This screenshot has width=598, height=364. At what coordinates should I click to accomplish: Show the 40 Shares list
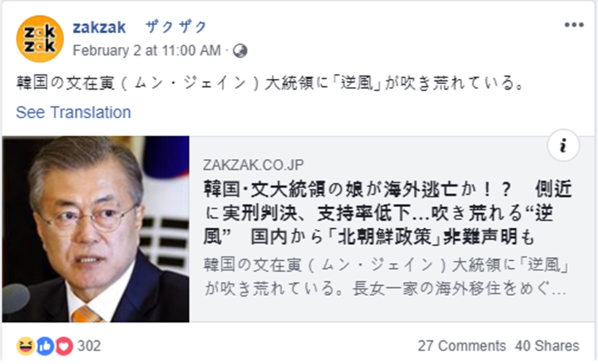[x=547, y=346]
